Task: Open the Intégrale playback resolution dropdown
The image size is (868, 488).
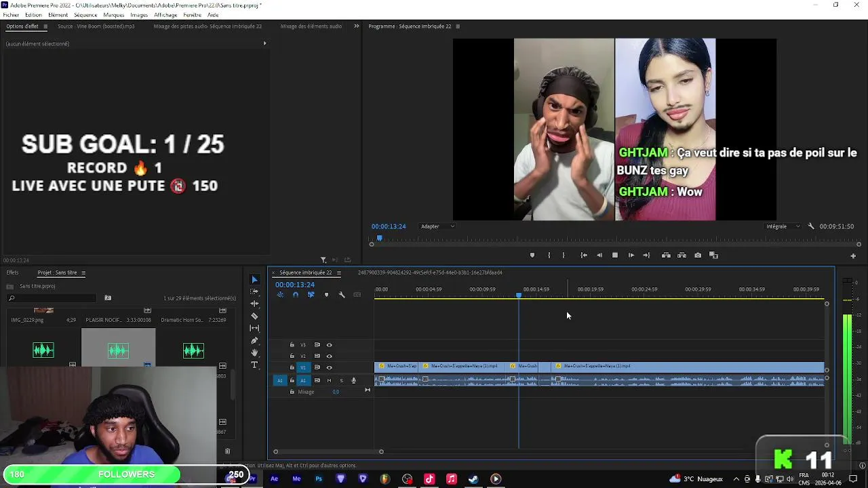Action: point(783,226)
